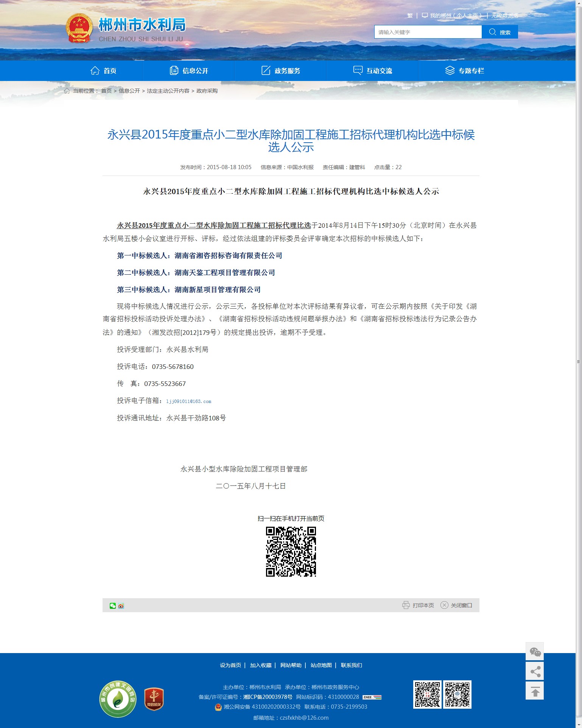Screen dimensions: 582x728
Task: Click the police shield icon beside 湘公网安备
Action: click(218, 707)
